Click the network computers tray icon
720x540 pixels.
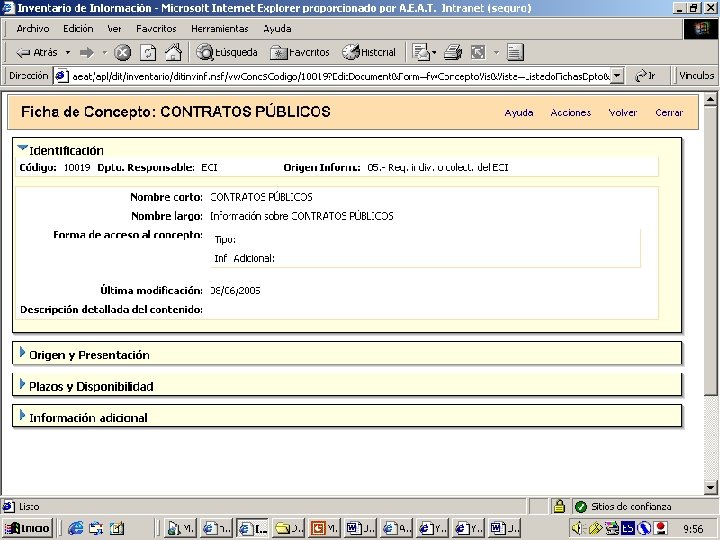[x=612, y=529]
